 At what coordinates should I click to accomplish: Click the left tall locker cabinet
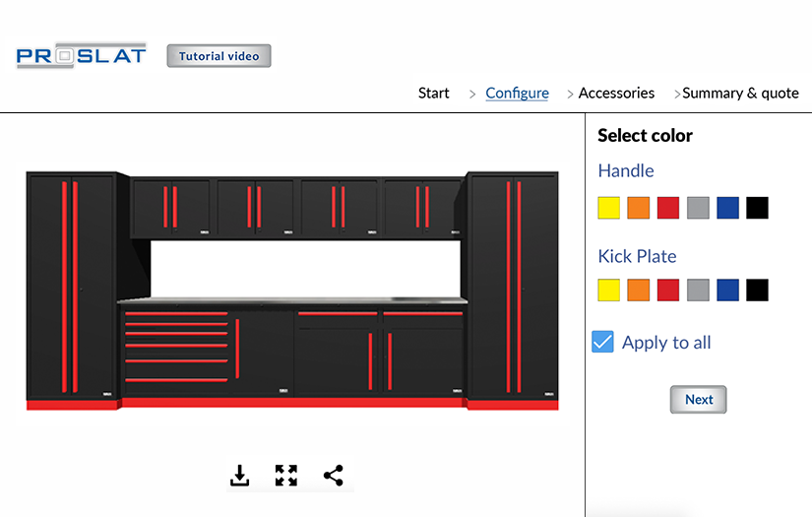point(72,291)
